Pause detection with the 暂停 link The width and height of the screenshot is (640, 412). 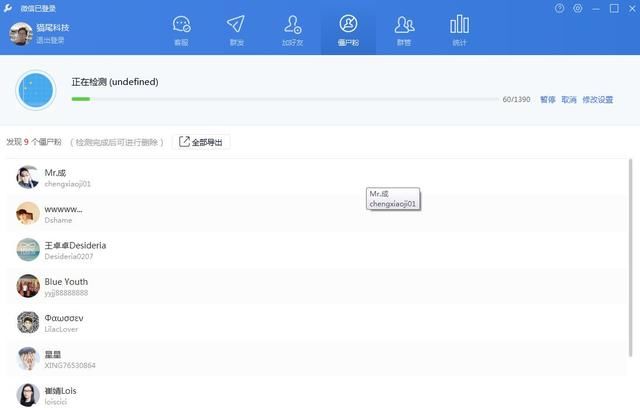(548, 100)
